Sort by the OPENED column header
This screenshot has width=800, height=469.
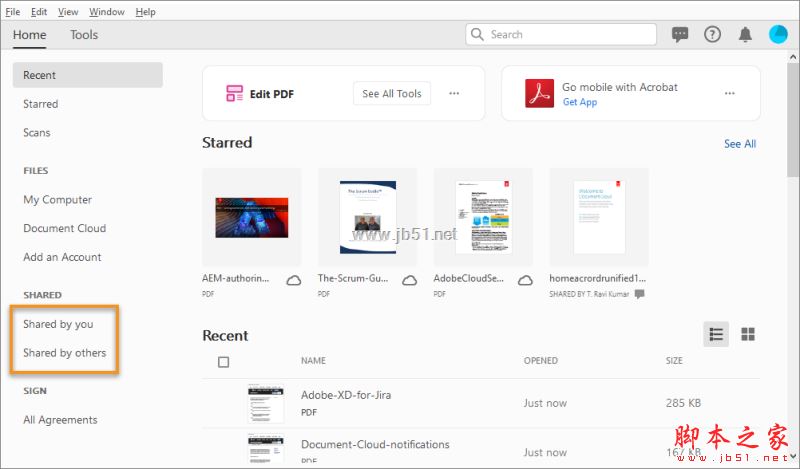541,361
